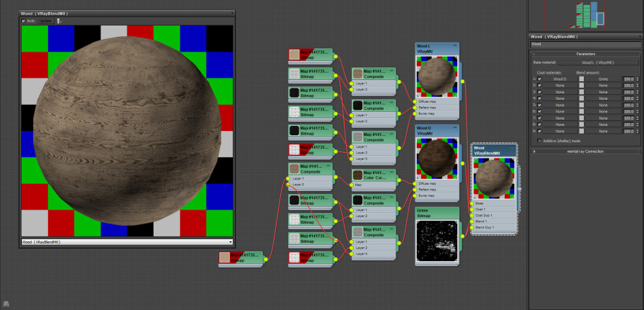Click the binoculars search icon at bottom-left corner
644x310 pixels.
click(6, 304)
